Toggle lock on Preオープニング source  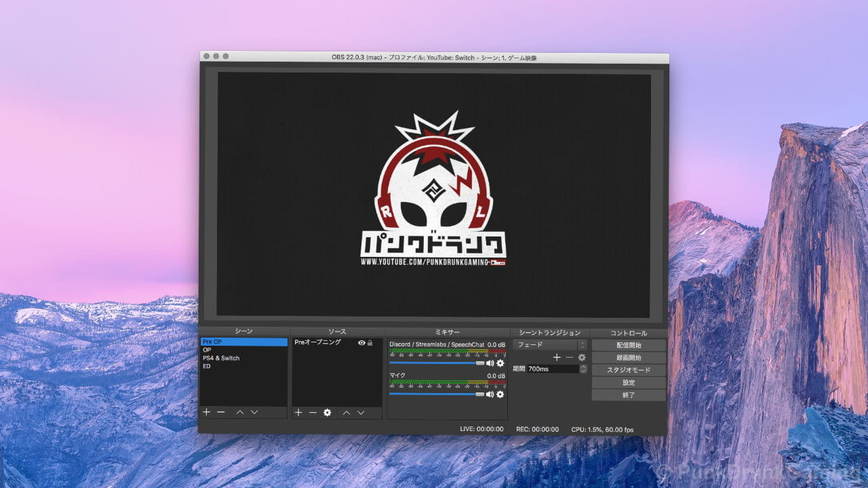click(x=370, y=343)
